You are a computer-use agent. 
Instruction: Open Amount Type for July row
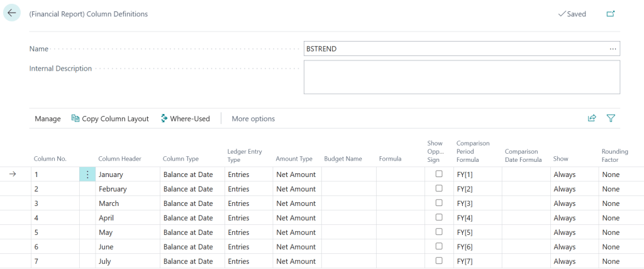pyautogui.click(x=297, y=261)
